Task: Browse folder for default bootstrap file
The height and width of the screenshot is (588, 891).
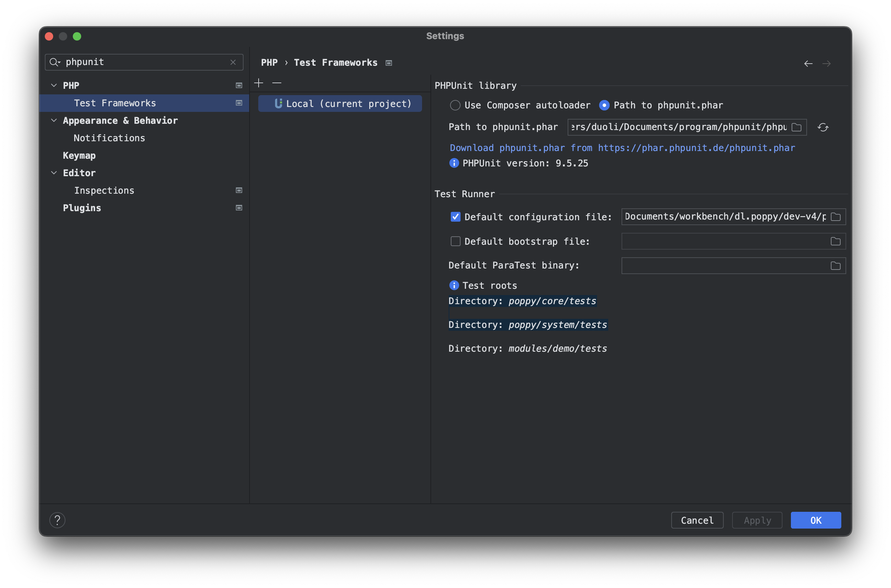Action: point(835,242)
